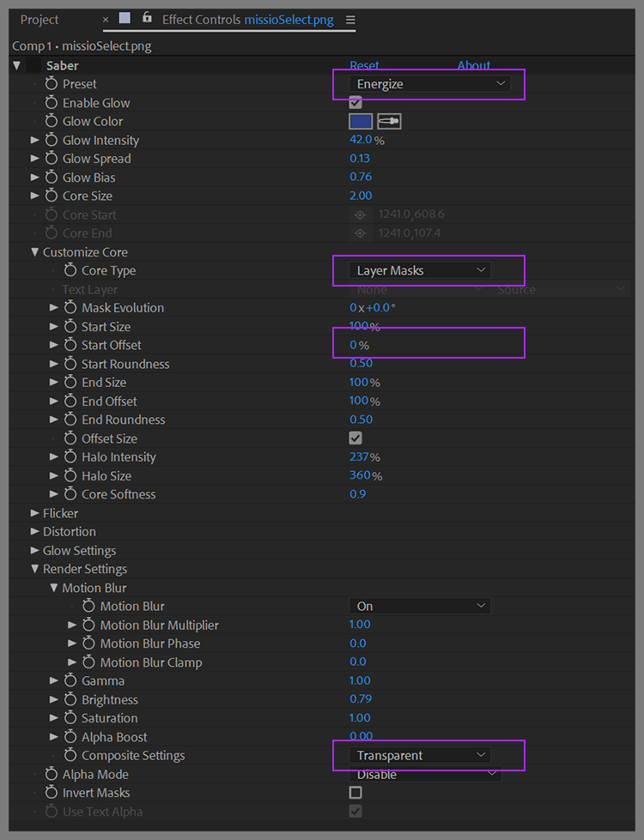644x840 pixels.
Task: Open the Motion Blur On dropdown
Action: point(420,606)
